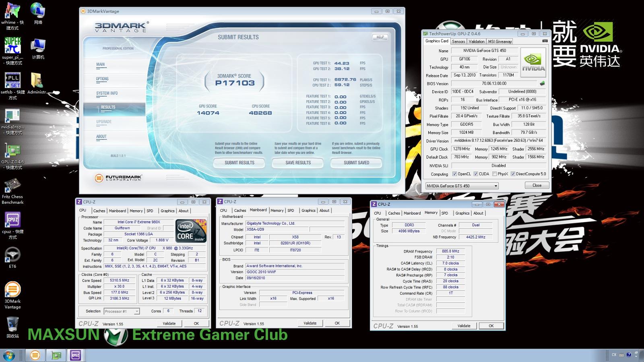This screenshot has height=362, width=644.
Task: Click the BIOS save icon in GPU-Z
Action: (542, 83)
